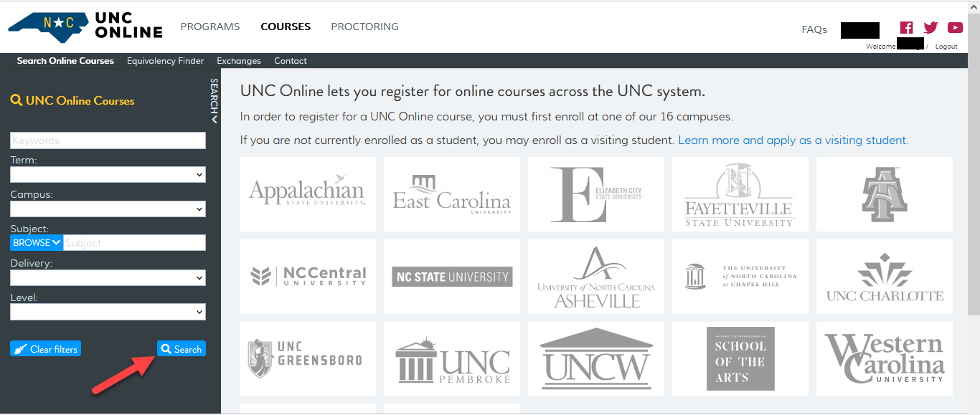
Task: Select Western Carolina University logo tile
Action: (x=885, y=358)
